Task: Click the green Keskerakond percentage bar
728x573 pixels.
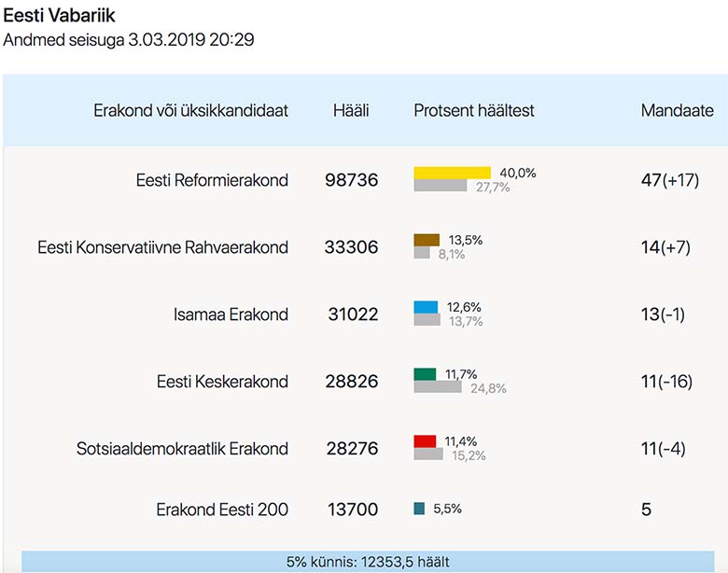Action: [425, 374]
